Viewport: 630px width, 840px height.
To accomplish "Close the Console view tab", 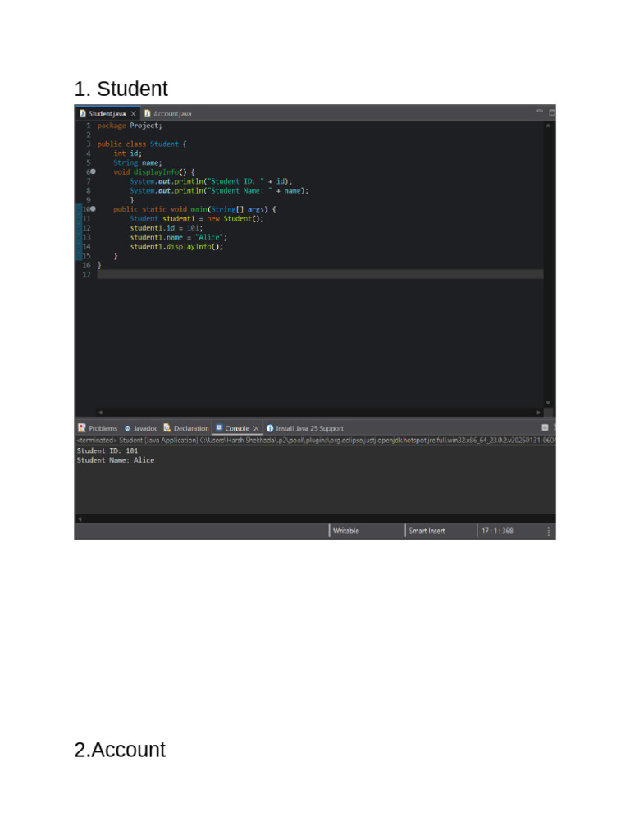I will coord(256,428).
